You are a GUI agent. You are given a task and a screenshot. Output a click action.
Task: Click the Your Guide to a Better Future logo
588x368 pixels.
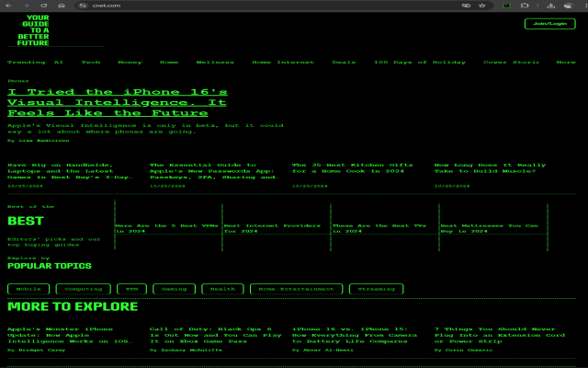(33, 30)
